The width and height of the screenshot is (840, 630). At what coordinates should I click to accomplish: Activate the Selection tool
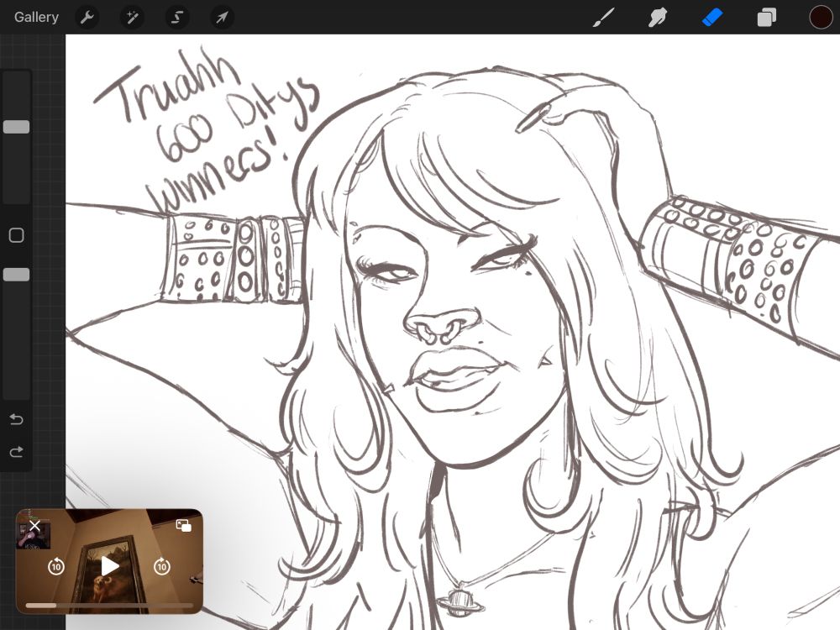click(176, 17)
